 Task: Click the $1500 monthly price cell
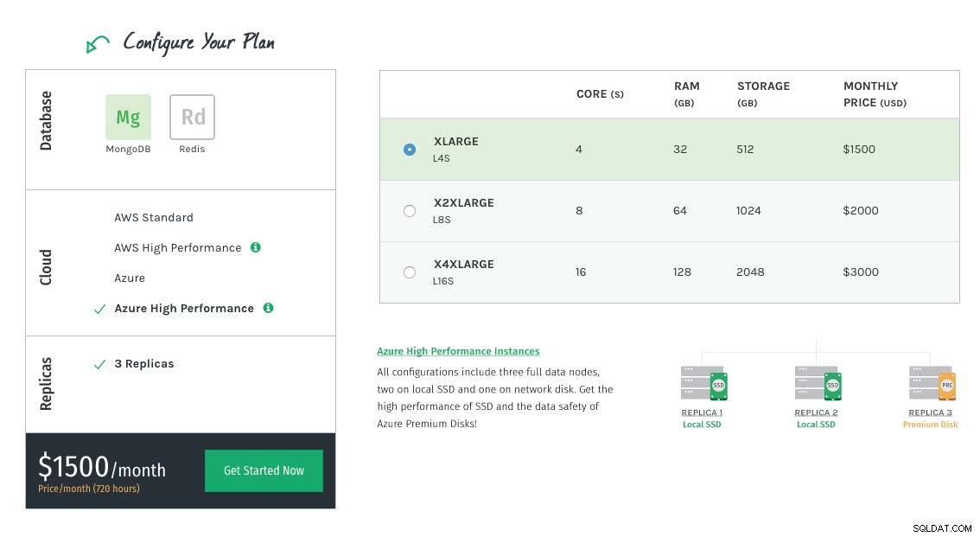tap(859, 150)
